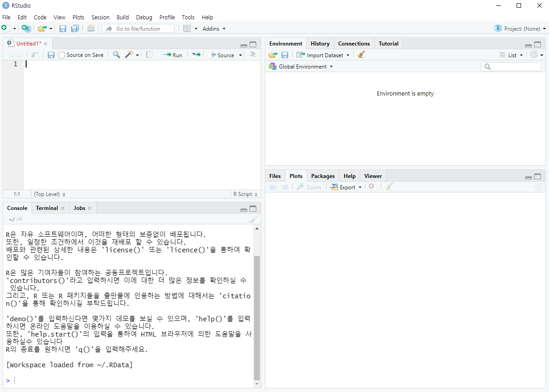Click the Go to file/function field
This screenshot has height=392, width=549.
[x=138, y=28]
